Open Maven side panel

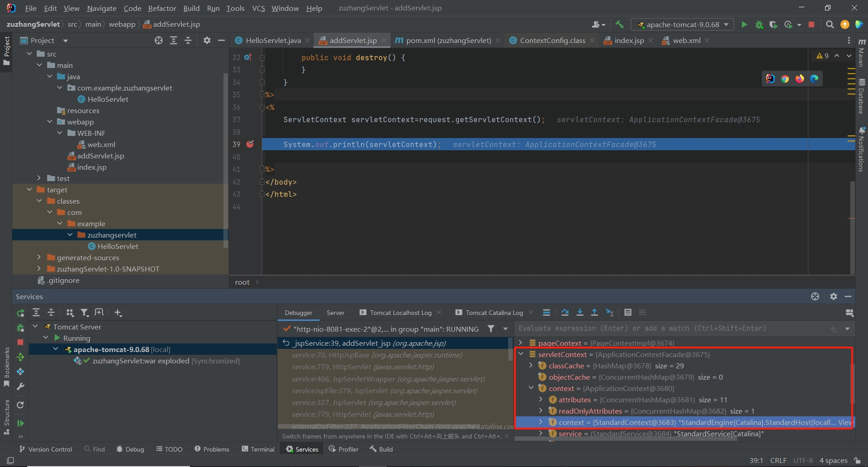click(862, 52)
